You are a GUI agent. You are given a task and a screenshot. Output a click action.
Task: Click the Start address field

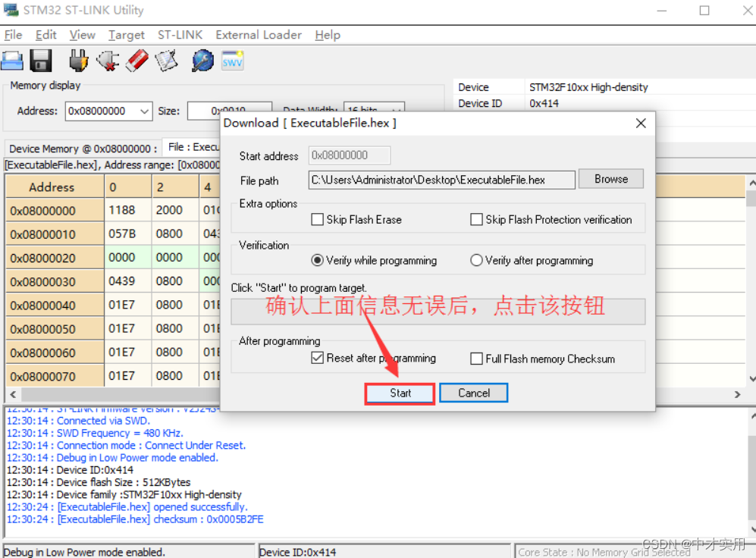pyautogui.click(x=349, y=155)
